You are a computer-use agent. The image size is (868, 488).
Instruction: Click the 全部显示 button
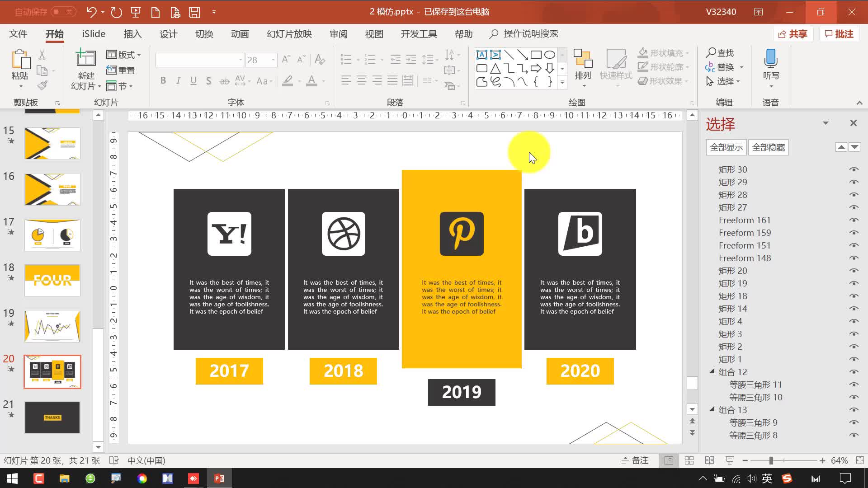(x=726, y=147)
